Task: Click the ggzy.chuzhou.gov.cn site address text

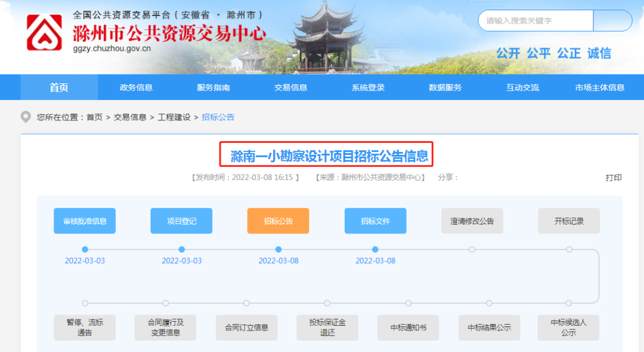Action: coord(112,49)
